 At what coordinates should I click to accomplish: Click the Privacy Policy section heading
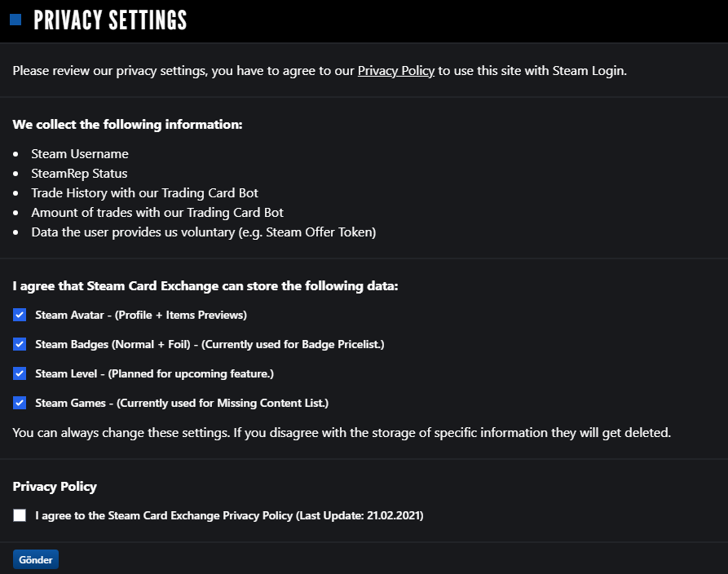coord(55,486)
